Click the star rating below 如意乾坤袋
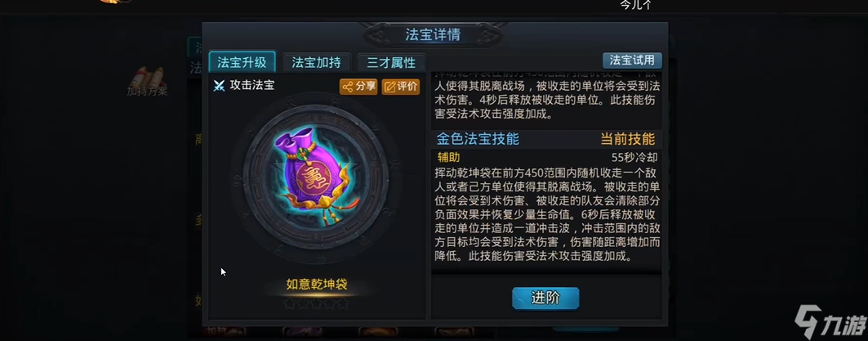The height and width of the screenshot is (341, 868). pos(316,303)
